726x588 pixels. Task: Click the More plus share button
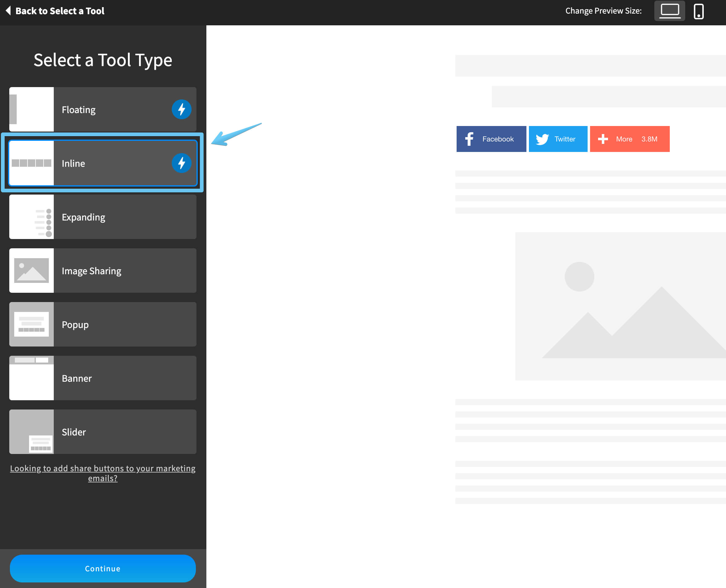[629, 139]
